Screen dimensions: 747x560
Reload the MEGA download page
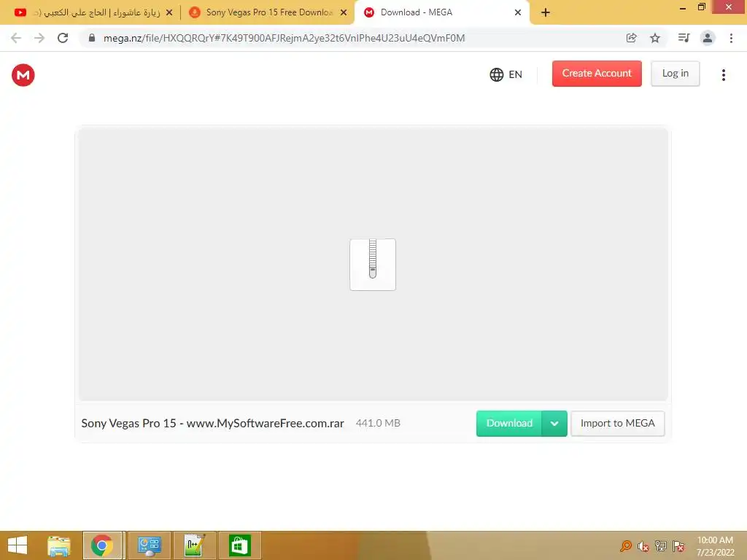(63, 38)
